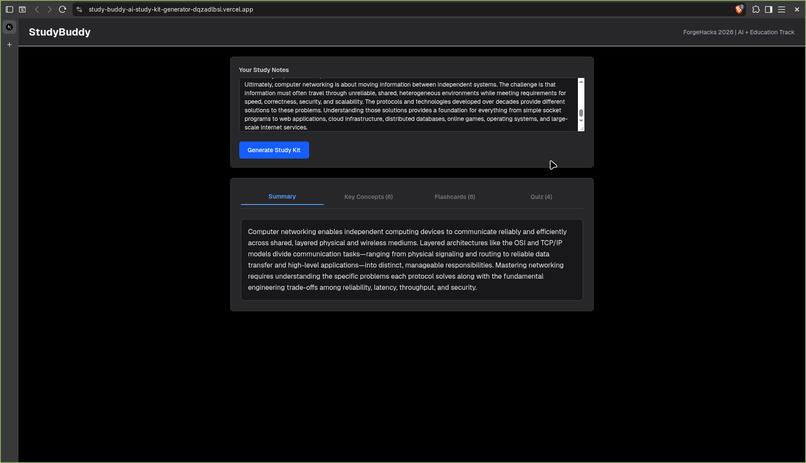Reload the page with the refresh icon
This screenshot has width=806, height=463.
[x=62, y=9]
